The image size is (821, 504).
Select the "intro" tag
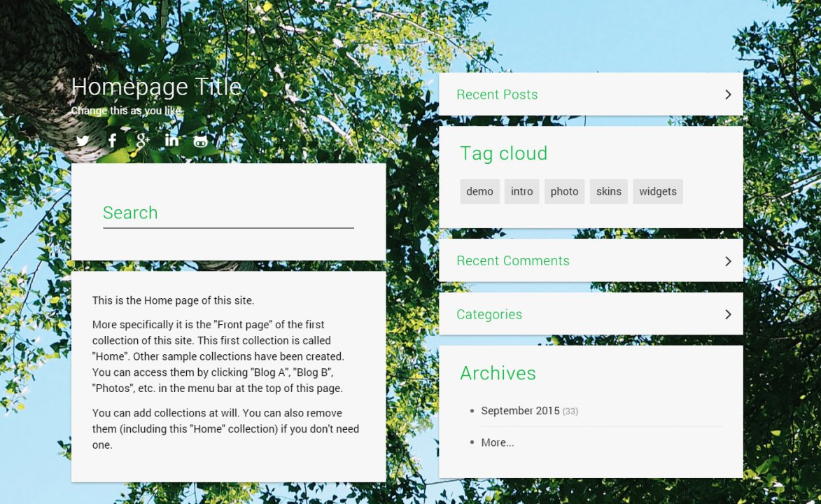521,191
